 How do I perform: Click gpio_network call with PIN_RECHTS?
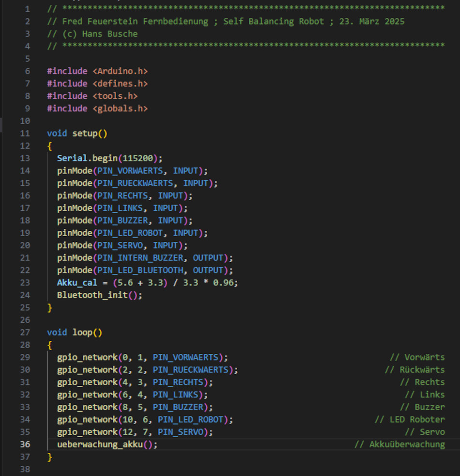pyautogui.click(x=135, y=382)
